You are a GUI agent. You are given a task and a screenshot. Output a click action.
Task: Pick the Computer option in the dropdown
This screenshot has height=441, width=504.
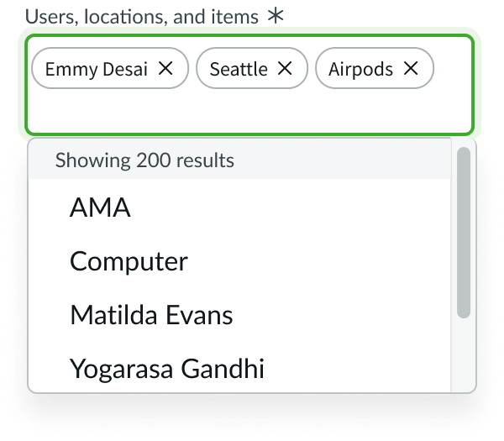(129, 261)
